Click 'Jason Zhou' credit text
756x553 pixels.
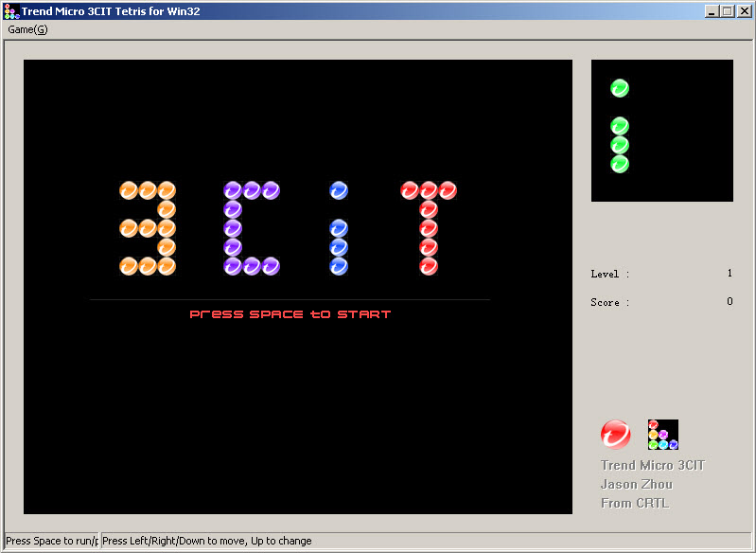pyautogui.click(x=637, y=484)
